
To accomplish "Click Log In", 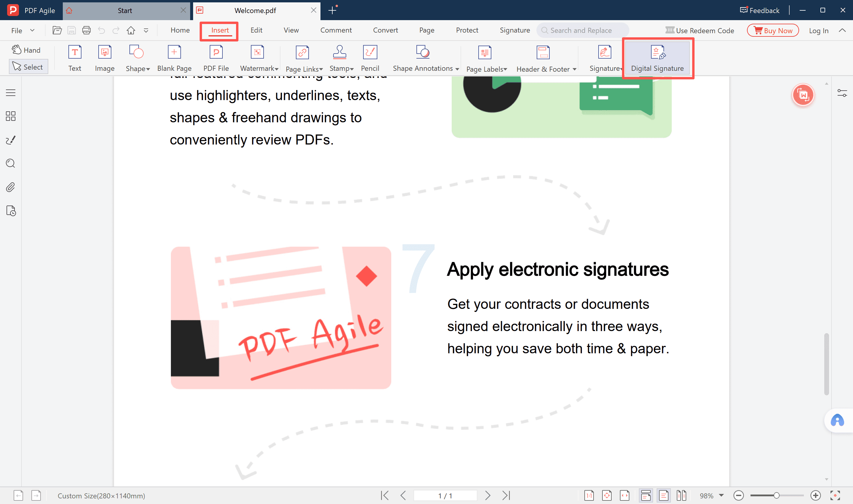I will 818,31.
